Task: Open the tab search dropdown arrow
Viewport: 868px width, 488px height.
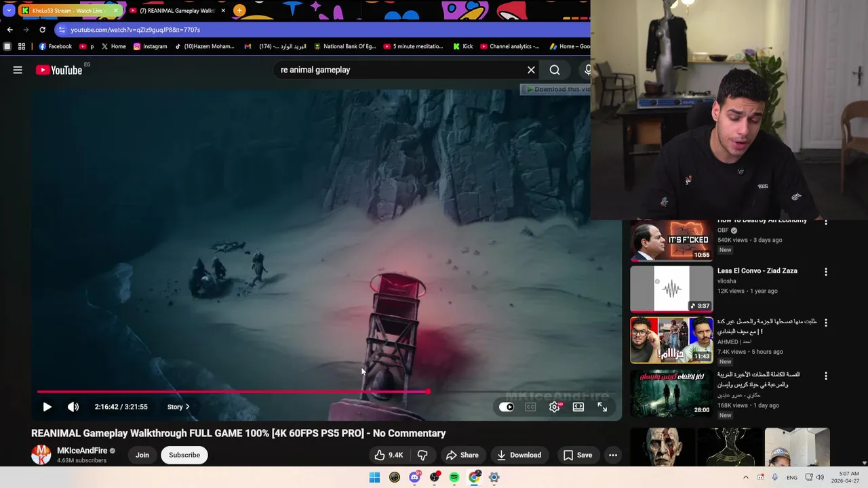Action: click(x=8, y=10)
